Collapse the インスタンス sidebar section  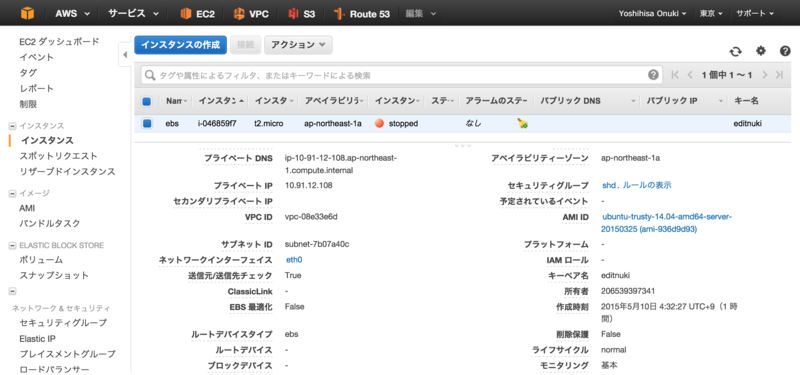point(13,126)
